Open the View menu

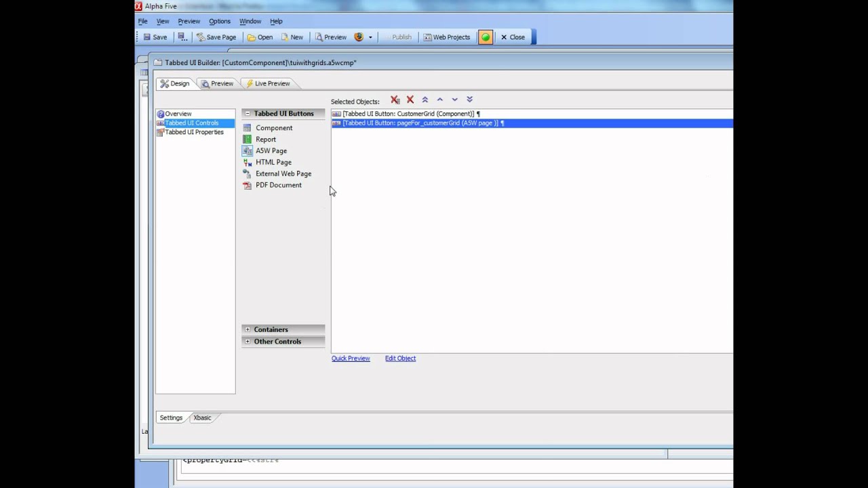163,21
